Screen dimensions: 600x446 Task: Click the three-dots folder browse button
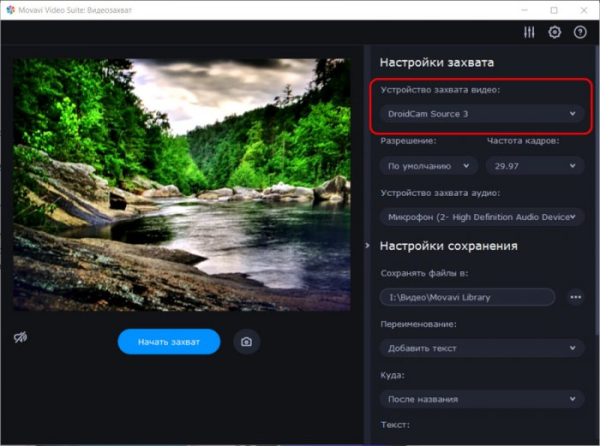(575, 297)
